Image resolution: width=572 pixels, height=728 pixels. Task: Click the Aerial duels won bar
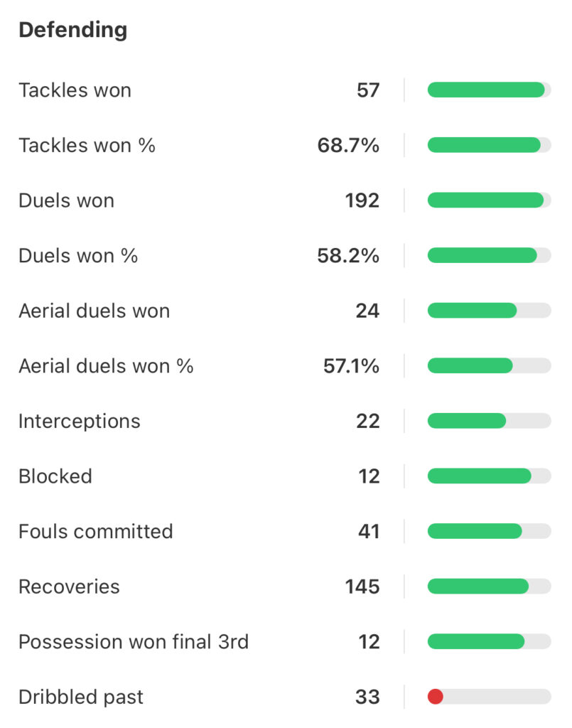click(489, 311)
